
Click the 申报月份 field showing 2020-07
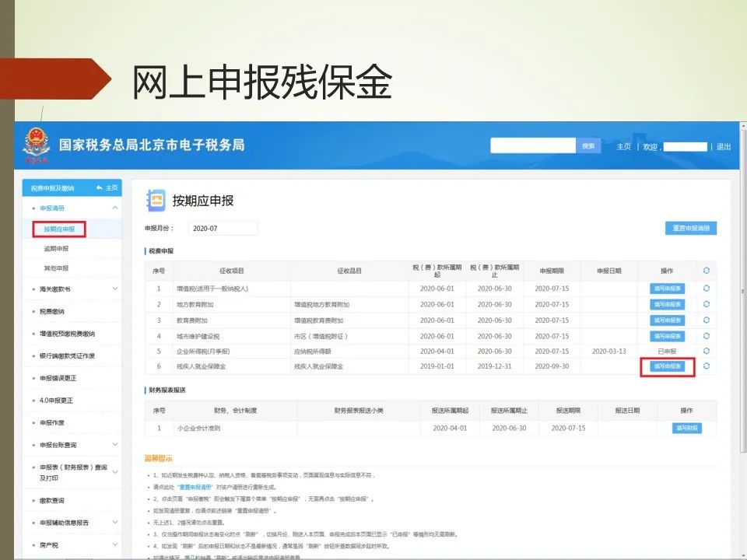(223, 229)
